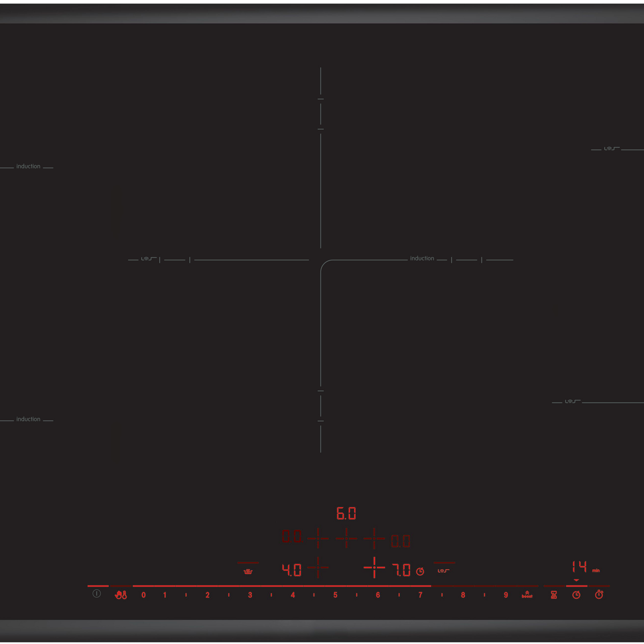Tap power level 3 on the slider
The image size is (644, 644).
(250, 595)
